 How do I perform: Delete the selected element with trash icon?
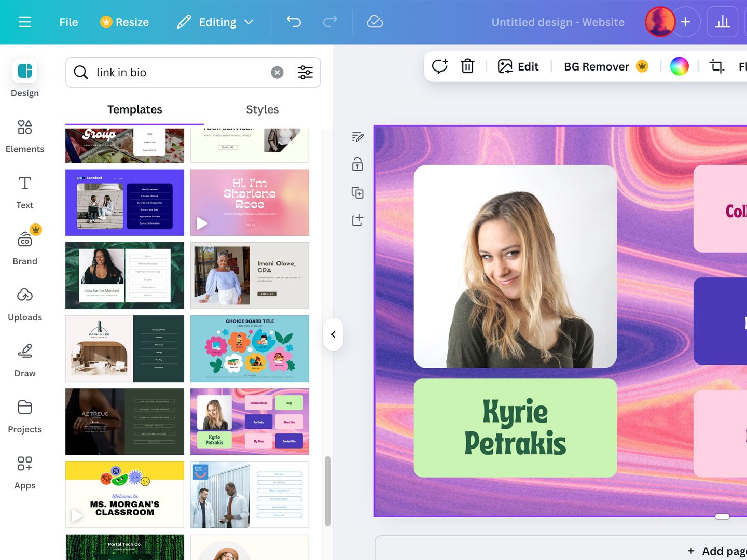tap(467, 66)
